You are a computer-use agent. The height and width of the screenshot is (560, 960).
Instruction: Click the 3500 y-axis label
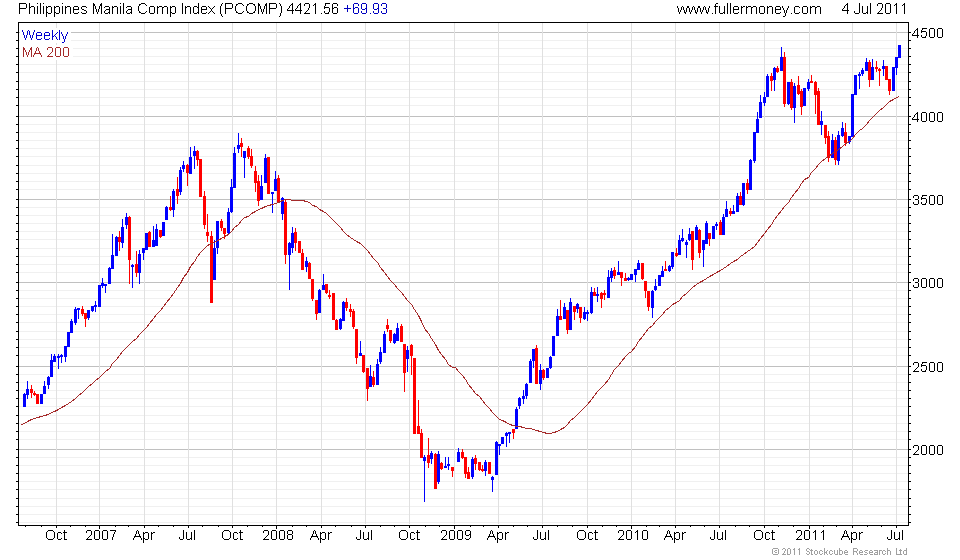(928, 200)
